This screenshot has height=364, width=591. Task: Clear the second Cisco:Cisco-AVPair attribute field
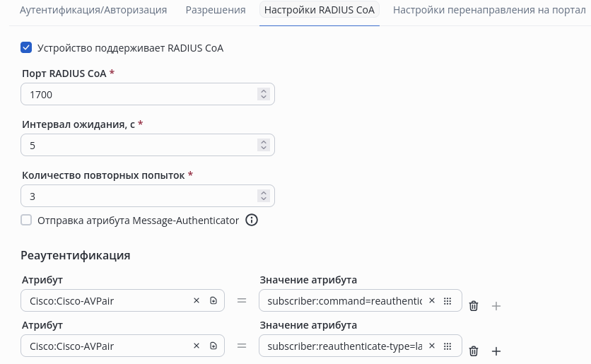point(197,346)
